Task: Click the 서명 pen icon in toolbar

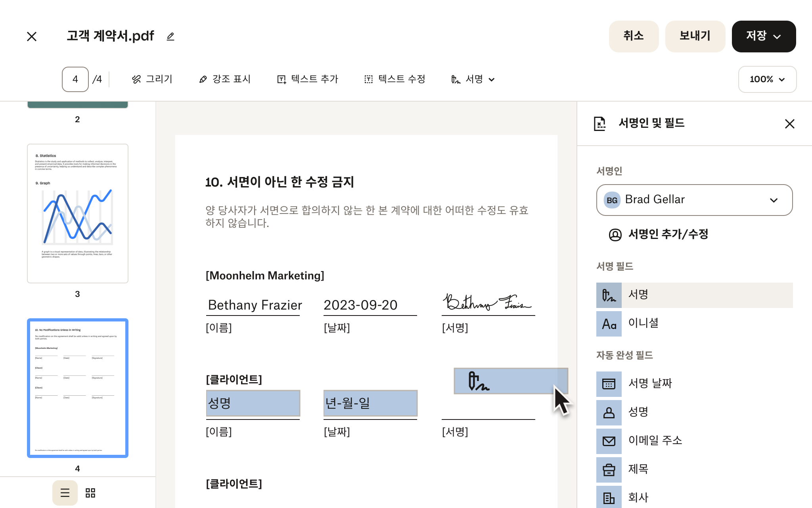Action: point(456,79)
